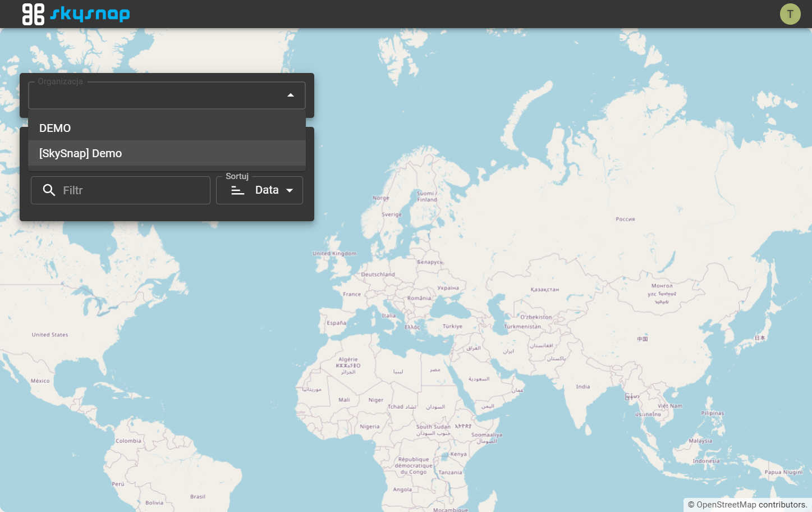
Task: Click the SkySnap four-square logo icon
Action: [33, 14]
